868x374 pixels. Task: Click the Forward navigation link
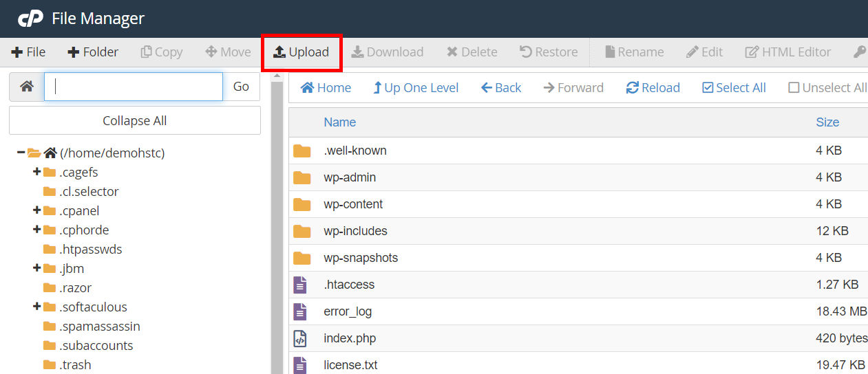(573, 88)
